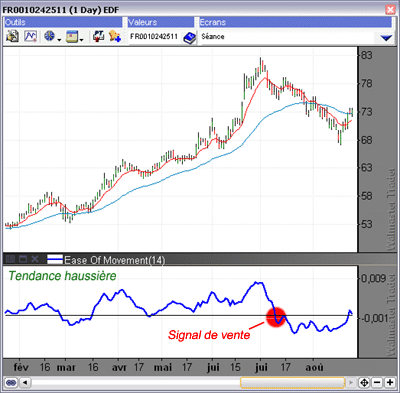Click the mai date axis label

click(x=163, y=367)
